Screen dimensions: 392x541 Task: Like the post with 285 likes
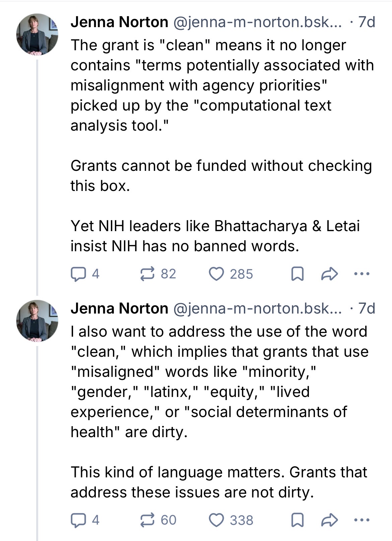[x=231, y=274]
